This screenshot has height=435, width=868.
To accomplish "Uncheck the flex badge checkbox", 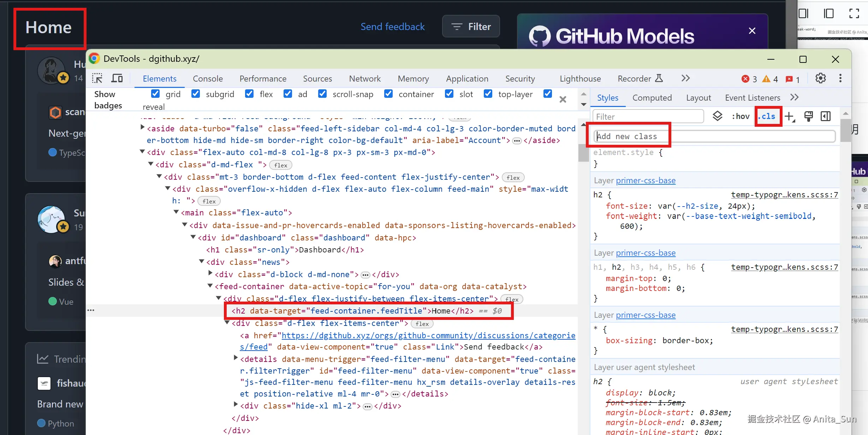I will (249, 94).
